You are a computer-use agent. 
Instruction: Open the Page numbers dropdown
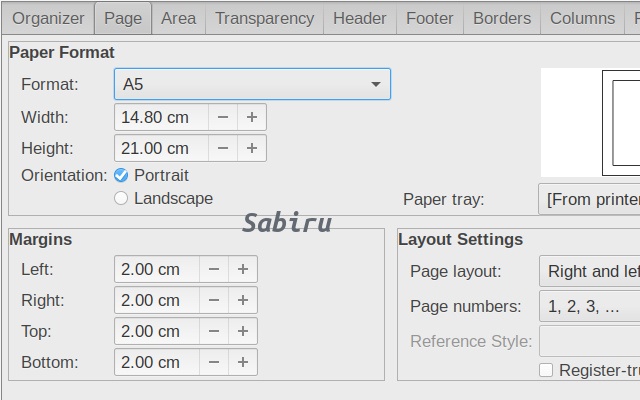[590, 306]
